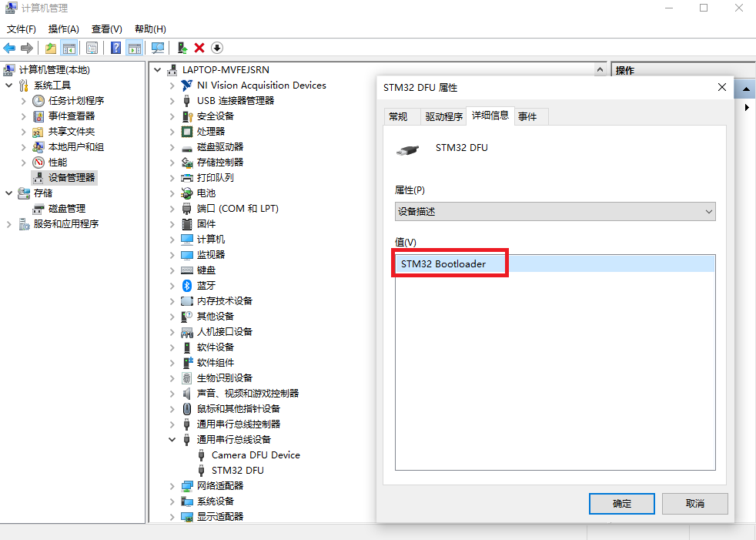Switch to Driver (驱动程序) tab
Screen dimensions: 756x540
443,116
